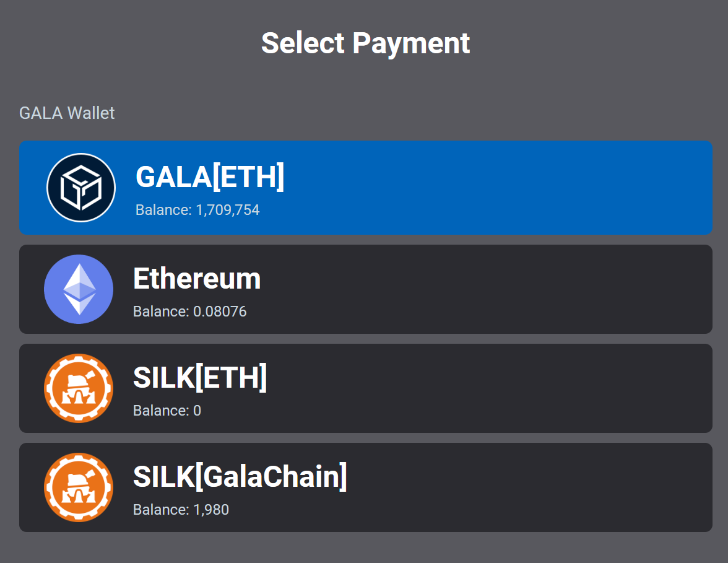Image resolution: width=728 pixels, height=563 pixels.
Task: Pick SILK[ETH] payment option
Action: click(x=365, y=388)
